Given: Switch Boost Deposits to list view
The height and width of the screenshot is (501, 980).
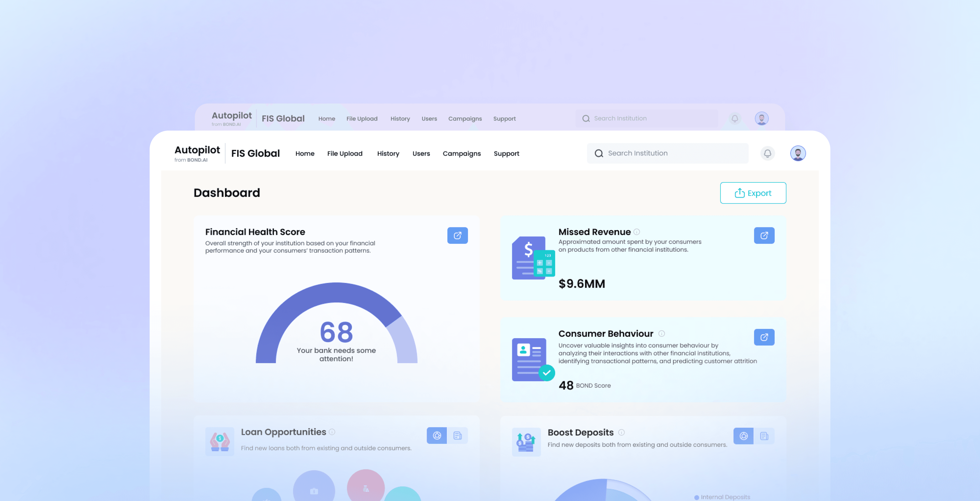Looking at the screenshot, I should click(764, 436).
